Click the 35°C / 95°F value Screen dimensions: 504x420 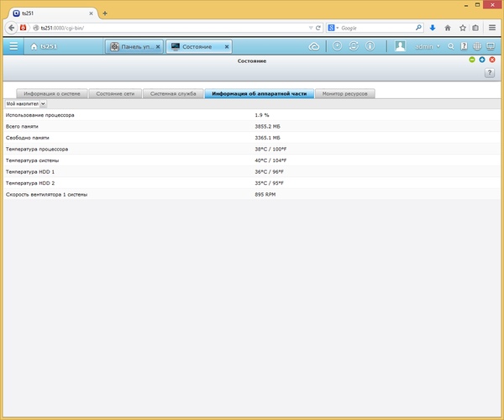269,183
